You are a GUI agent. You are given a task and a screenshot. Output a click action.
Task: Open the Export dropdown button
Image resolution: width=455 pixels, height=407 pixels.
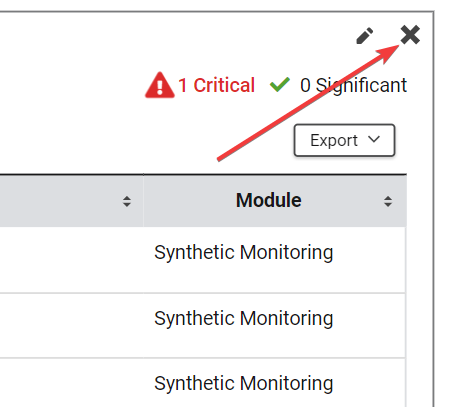[x=344, y=140]
